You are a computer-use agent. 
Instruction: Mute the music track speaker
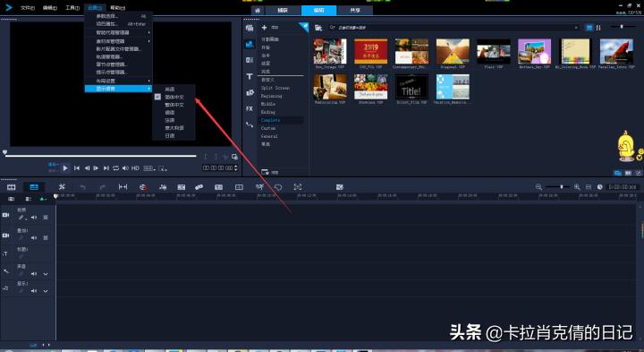point(34,291)
